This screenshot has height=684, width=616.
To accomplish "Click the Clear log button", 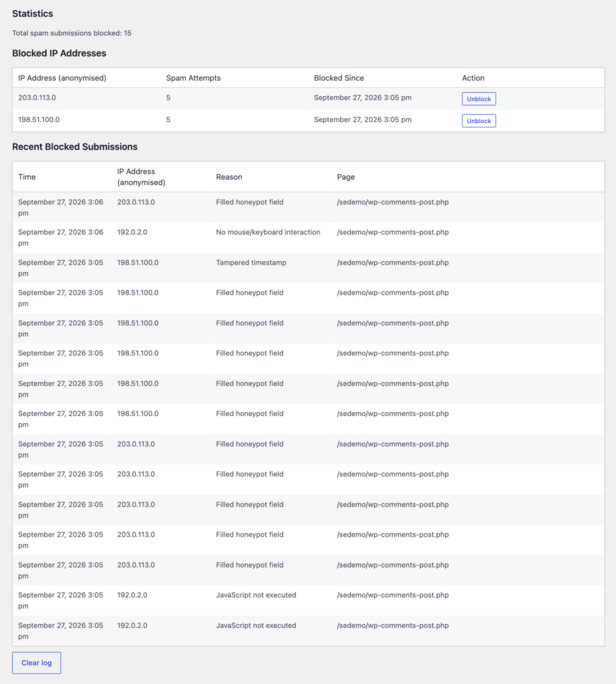I will click(37, 663).
